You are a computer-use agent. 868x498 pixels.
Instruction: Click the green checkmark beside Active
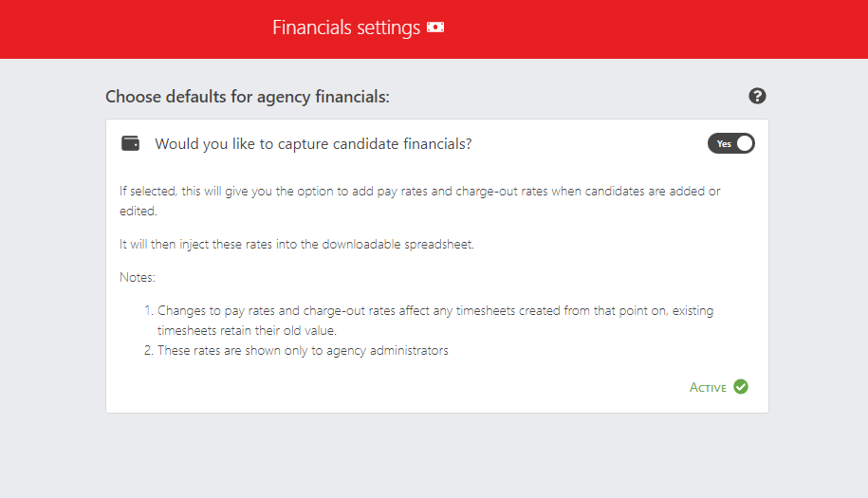pos(741,387)
